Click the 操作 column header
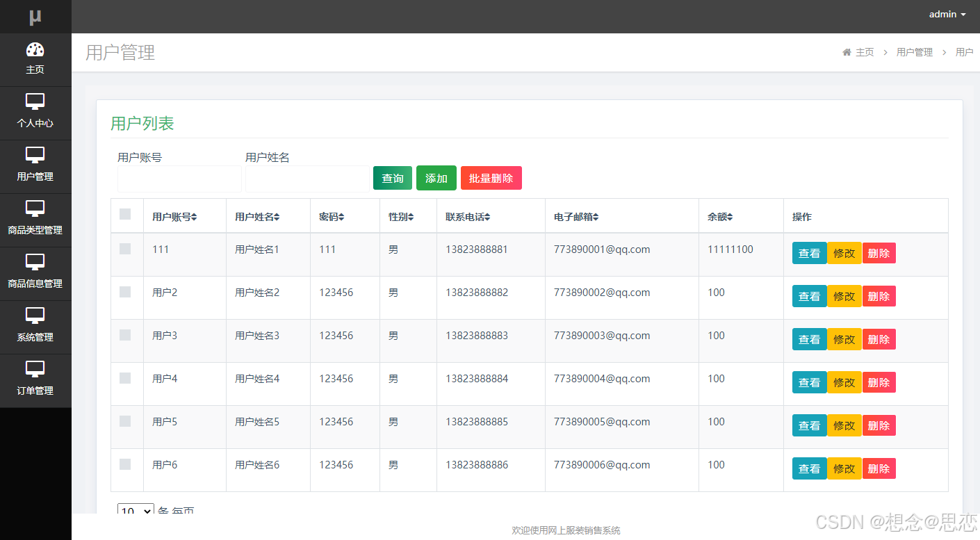Screen dimensions: 980x540 (x=802, y=217)
